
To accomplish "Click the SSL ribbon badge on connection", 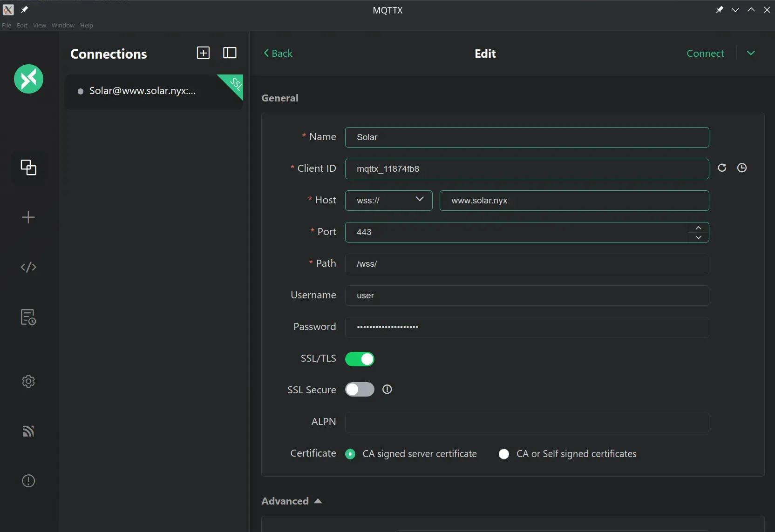I will coord(234,84).
